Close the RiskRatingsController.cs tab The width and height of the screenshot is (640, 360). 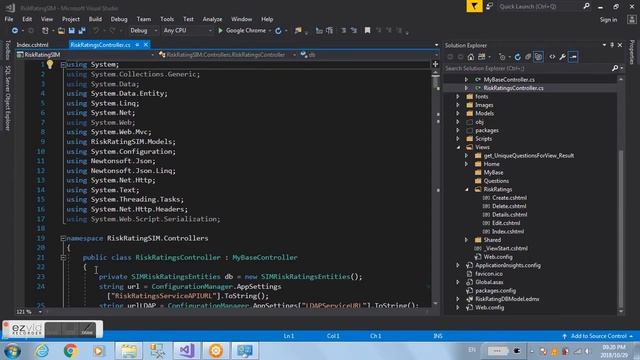146,45
